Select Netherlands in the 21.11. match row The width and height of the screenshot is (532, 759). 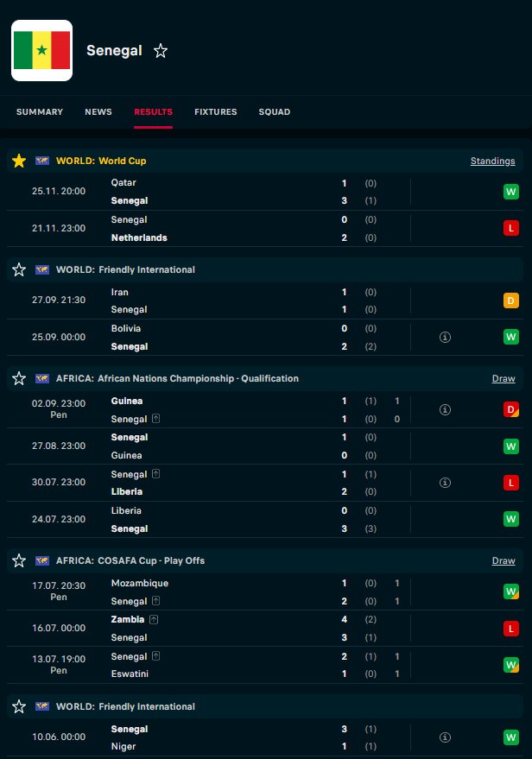point(139,237)
